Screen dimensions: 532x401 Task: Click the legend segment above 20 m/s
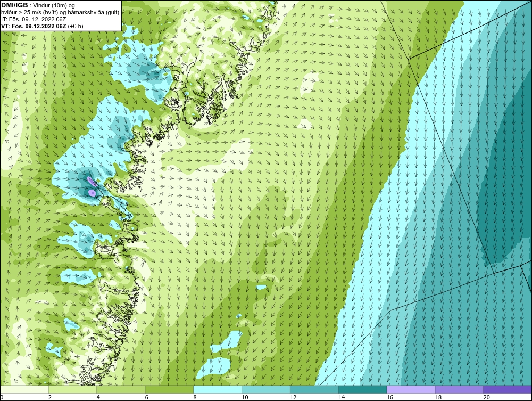pos(508,389)
